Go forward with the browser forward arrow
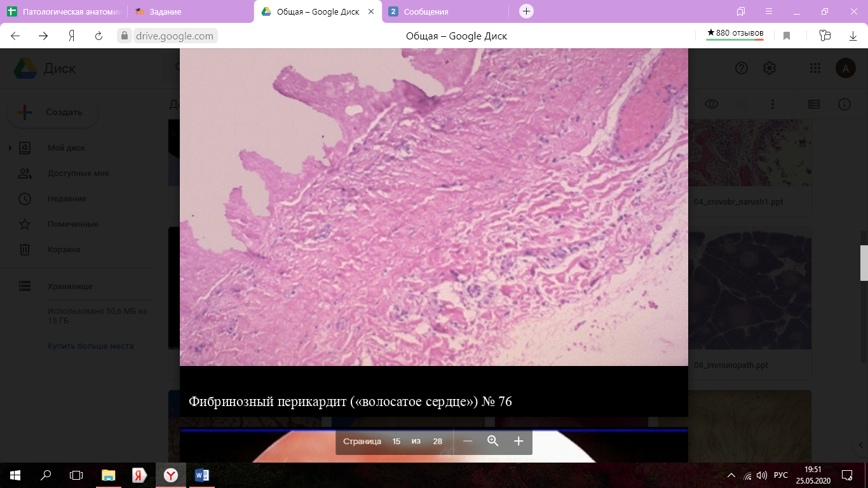Image resolution: width=868 pixels, height=488 pixels. (x=43, y=36)
